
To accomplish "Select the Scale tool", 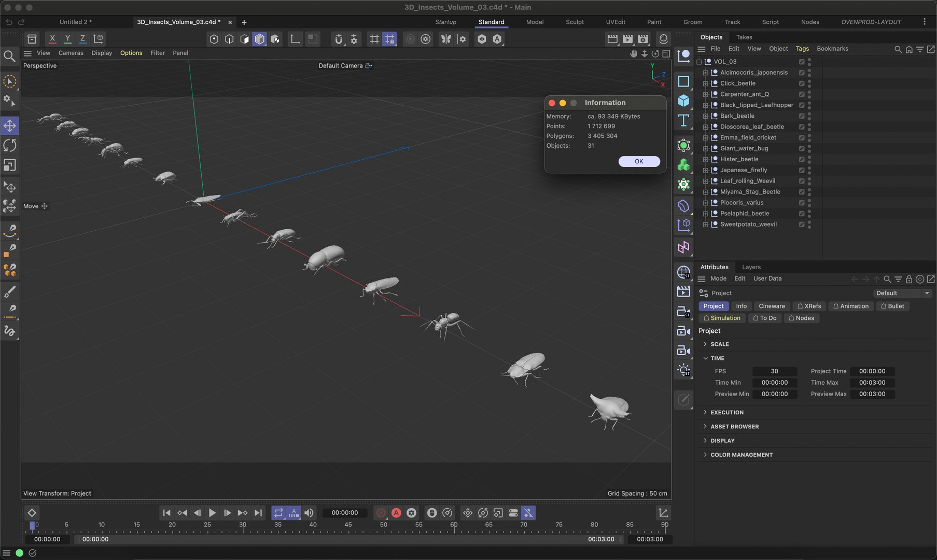I will click(10, 165).
